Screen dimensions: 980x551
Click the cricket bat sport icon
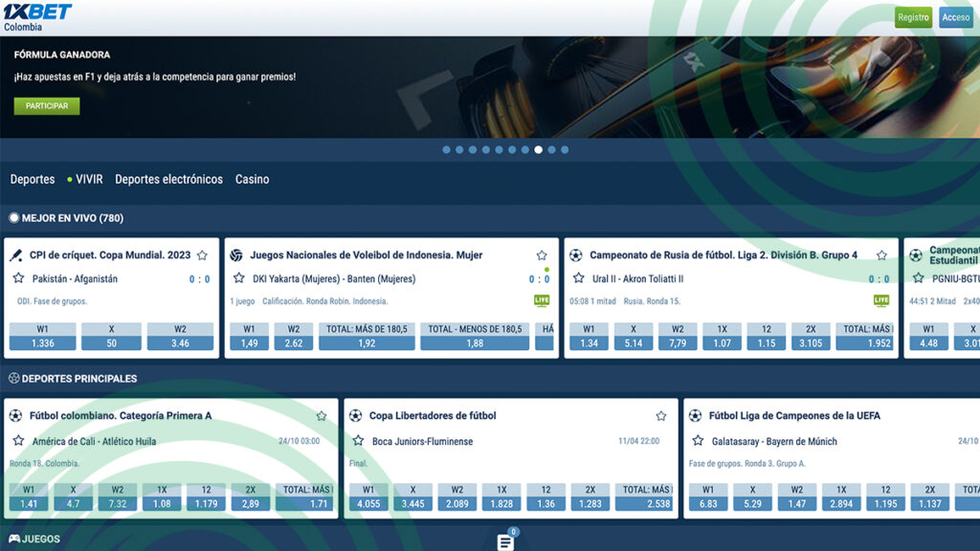(16, 254)
